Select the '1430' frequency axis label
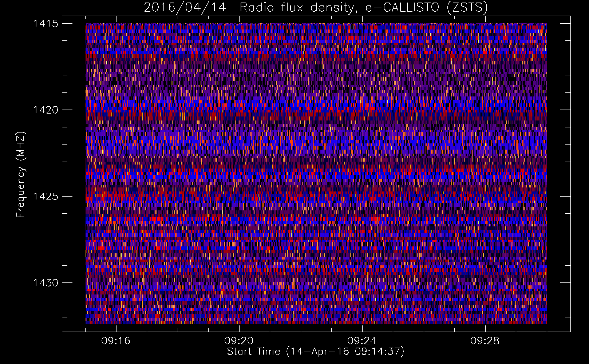Screen dimensions: 589x364 (46, 283)
